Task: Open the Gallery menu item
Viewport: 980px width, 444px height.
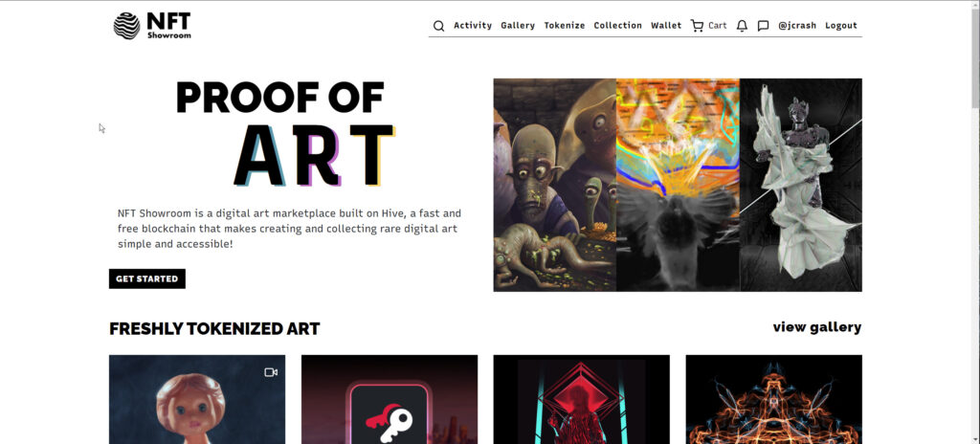Action: (x=518, y=26)
